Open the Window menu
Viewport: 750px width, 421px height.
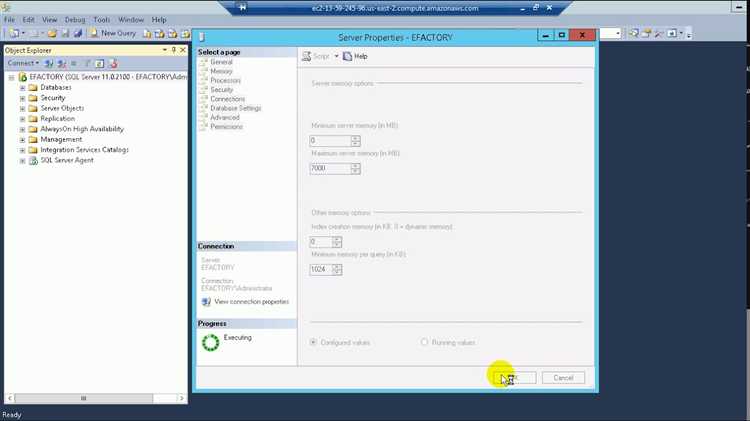(131, 20)
